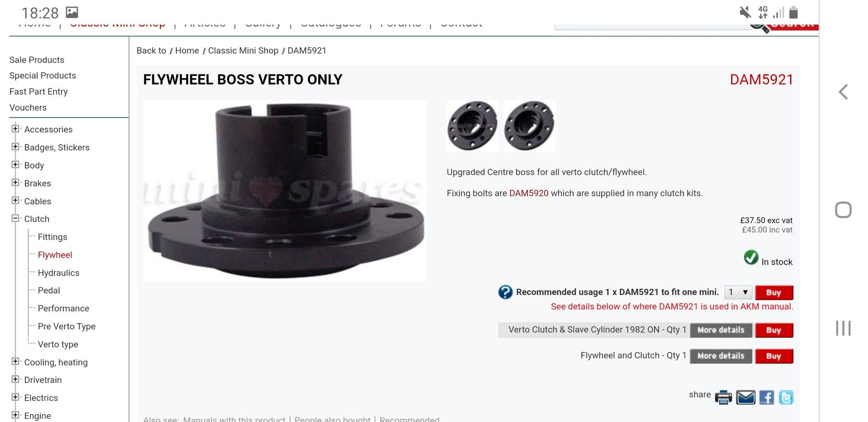The height and width of the screenshot is (422, 868).
Task: Expand the Accessories category
Action: (15, 129)
